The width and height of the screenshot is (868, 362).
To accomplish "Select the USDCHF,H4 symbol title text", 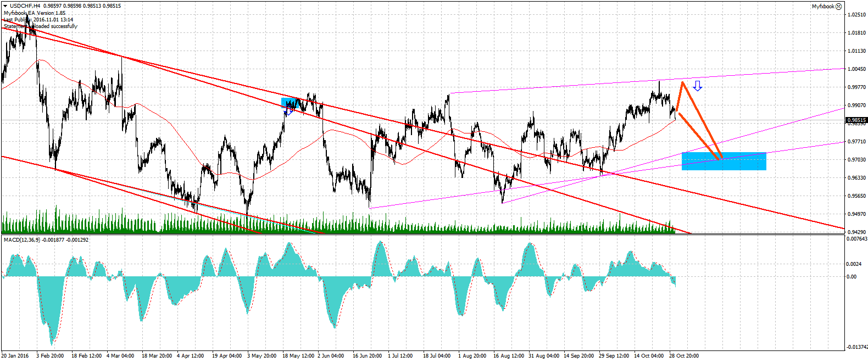I will coord(25,6).
